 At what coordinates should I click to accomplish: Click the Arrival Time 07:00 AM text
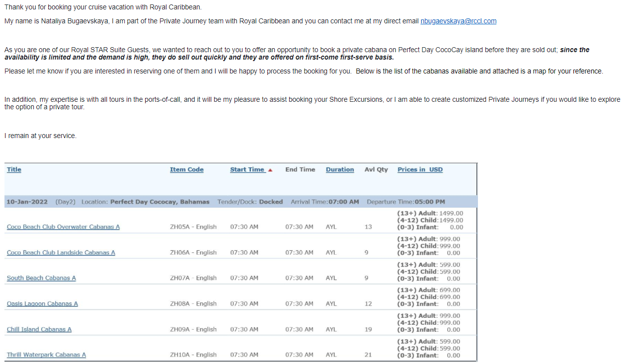click(x=325, y=202)
